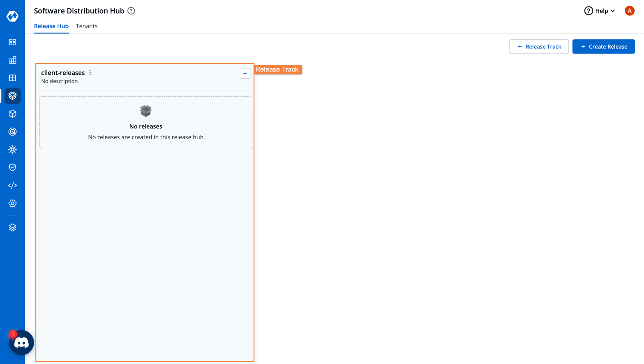644x364 pixels.
Task: Click the Discord notification icon bottom left
Action: tap(21, 342)
